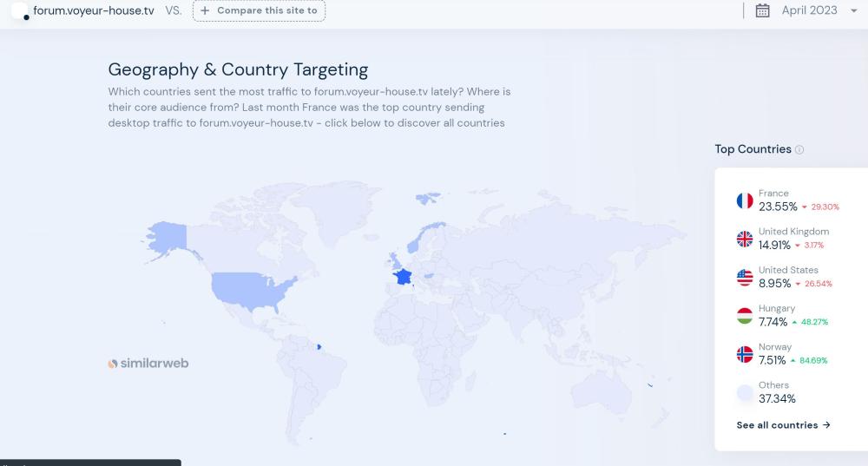Click Hungary's 48.27% increase indicator
Viewport: 868px width, 466px height.
pos(809,322)
